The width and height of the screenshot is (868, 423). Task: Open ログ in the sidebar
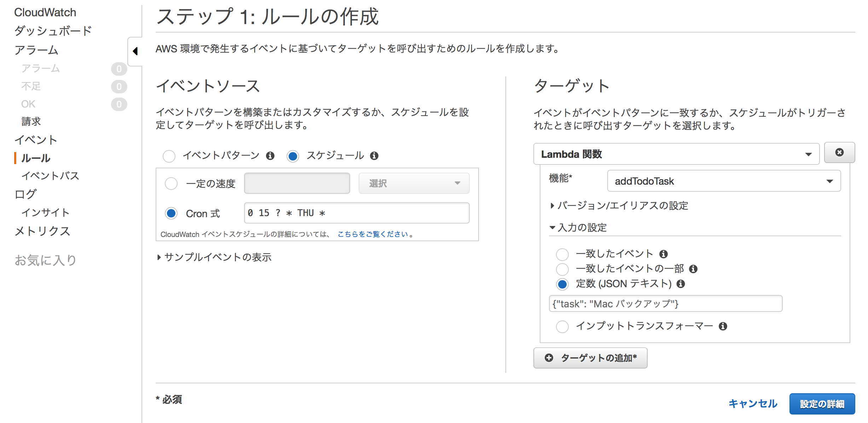coord(25,194)
